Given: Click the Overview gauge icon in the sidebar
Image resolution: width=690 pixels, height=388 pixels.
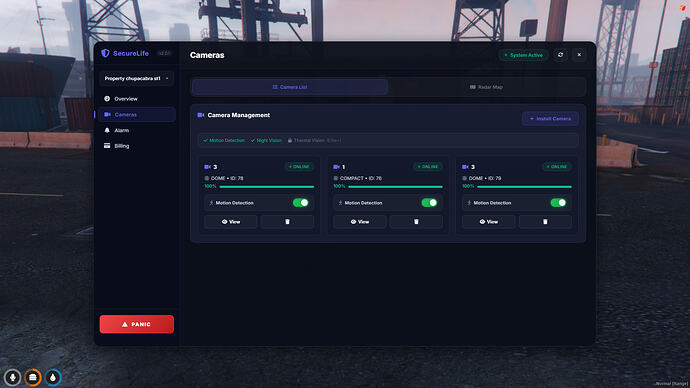Looking at the screenshot, I should [107, 99].
